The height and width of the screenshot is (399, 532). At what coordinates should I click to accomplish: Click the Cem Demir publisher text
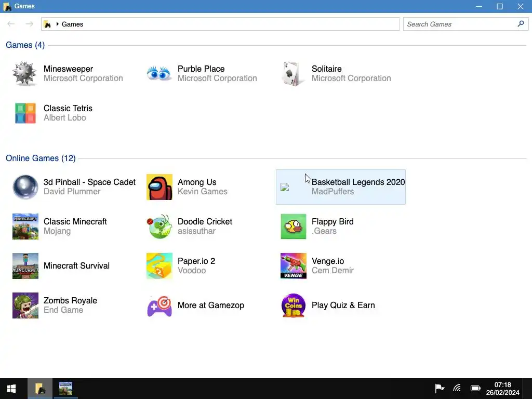tap(333, 270)
